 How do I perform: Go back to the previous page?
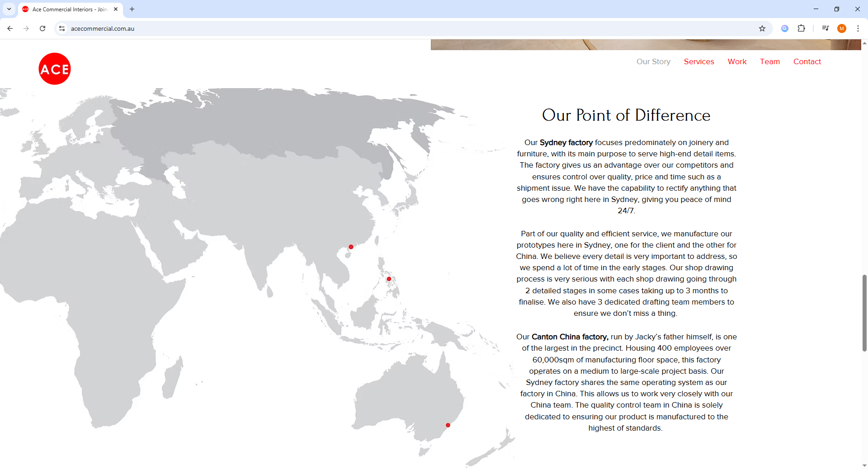10,28
